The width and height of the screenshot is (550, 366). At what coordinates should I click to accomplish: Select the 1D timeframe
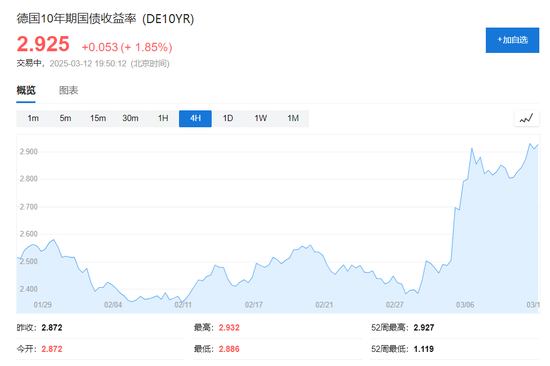[x=228, y=118]
